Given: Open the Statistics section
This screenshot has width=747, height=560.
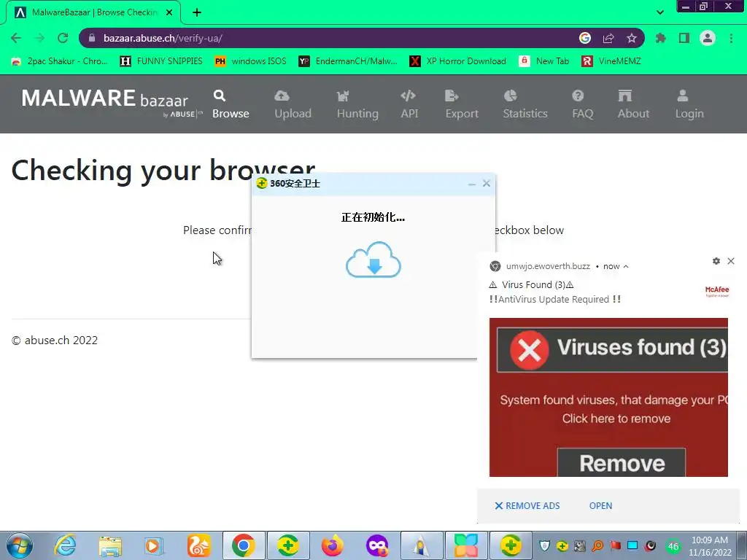Looking at the screenshot, I should pyautogui.click(x=525, y=104).
